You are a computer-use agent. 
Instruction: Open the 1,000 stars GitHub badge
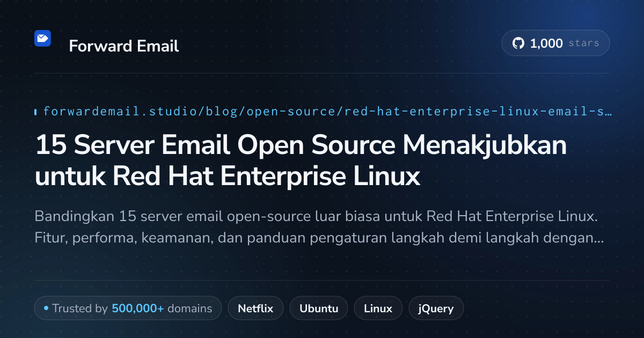coord(555,43)
